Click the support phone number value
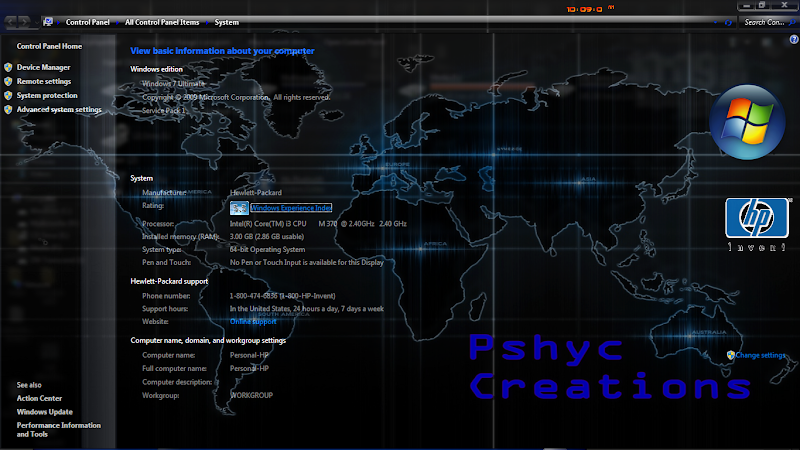The width and height of the screenshot is (800, 450). pos(283,296)
